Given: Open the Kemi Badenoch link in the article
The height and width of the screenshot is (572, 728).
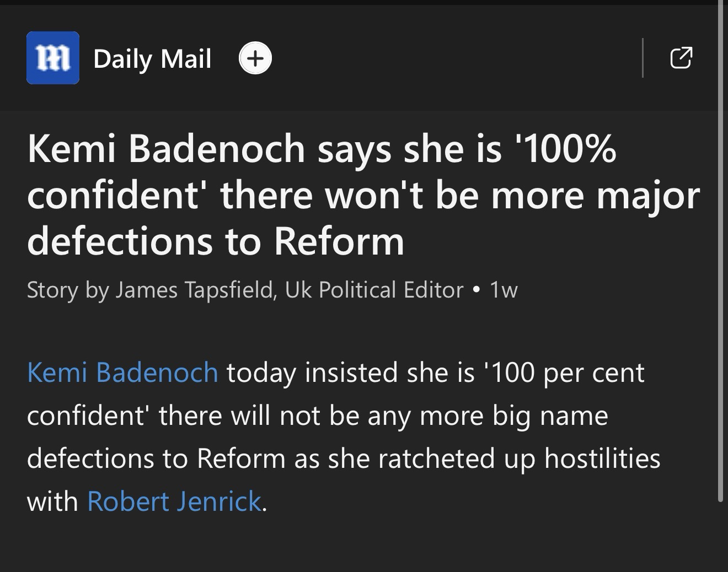Looking at the screenshot, I should click(122, 373).
